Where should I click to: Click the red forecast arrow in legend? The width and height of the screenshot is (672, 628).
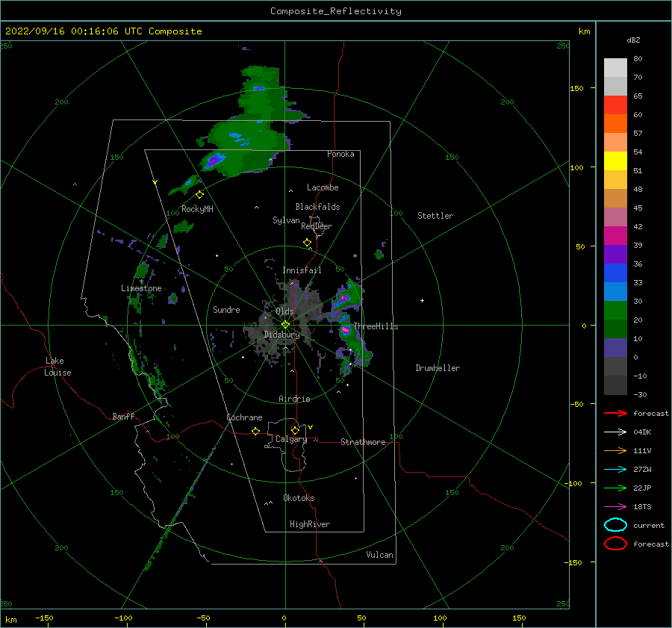tap(615, 413)
